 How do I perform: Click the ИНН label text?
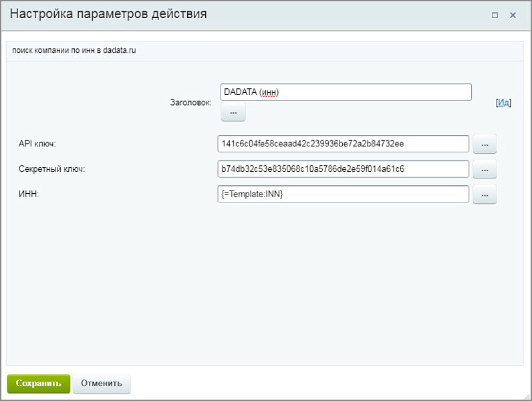(x=28, y=194)
